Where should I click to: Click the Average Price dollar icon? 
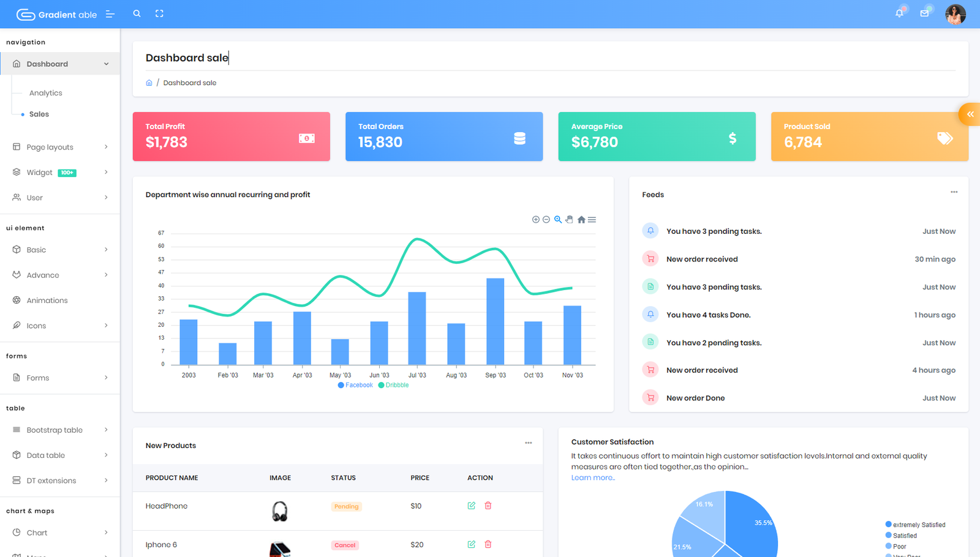click(x=733, y=138)
